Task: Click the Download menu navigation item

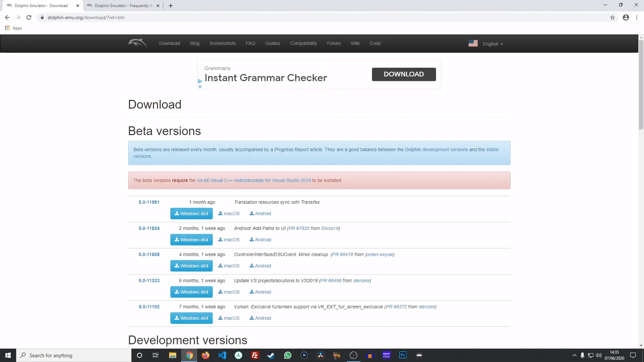Action: [x=169, y=43]
